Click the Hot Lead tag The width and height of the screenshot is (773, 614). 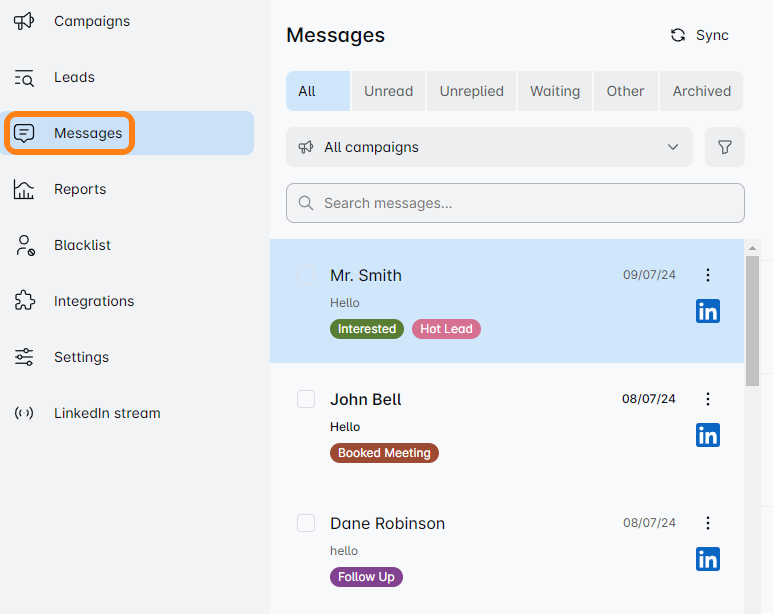(446, 329)
